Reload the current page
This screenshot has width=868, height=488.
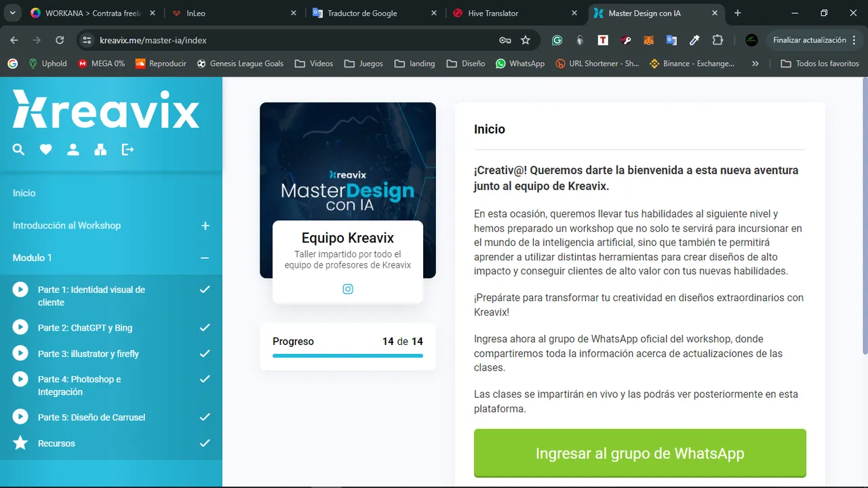(60, 40)
